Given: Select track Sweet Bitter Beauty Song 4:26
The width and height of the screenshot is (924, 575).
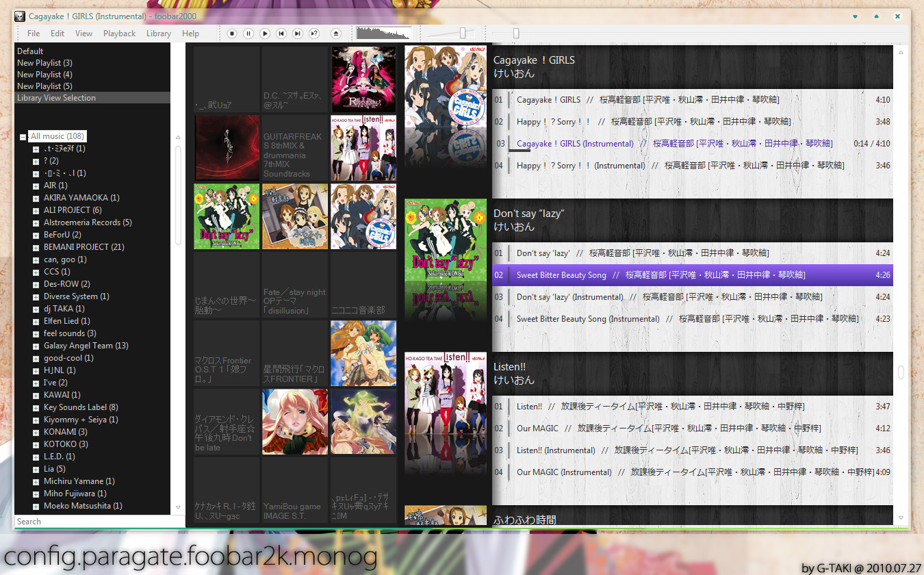Looking at the screenshot, I should coord(693,275).
